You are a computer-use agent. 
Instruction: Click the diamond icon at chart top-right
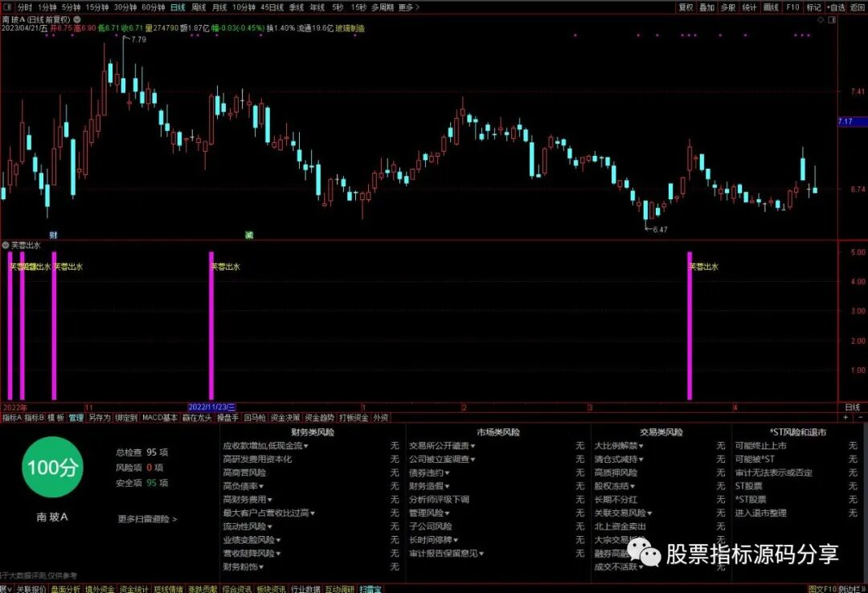coord(821,20)
